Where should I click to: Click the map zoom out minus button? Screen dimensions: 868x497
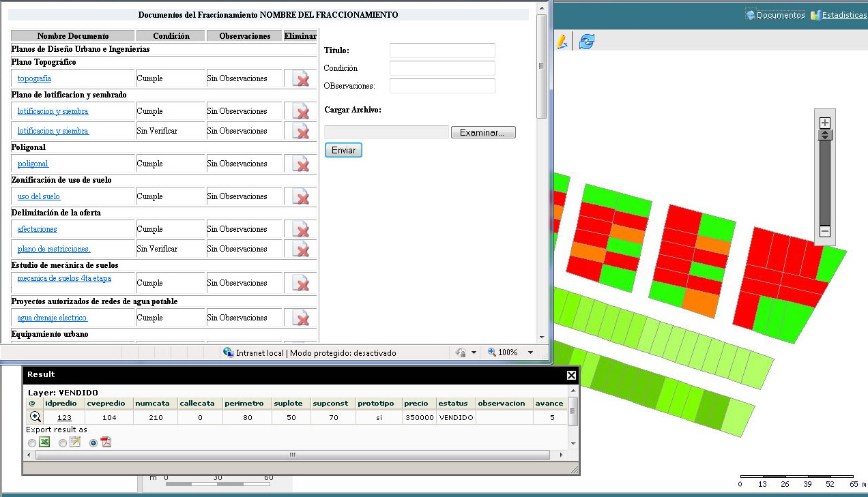coord(825,232)
